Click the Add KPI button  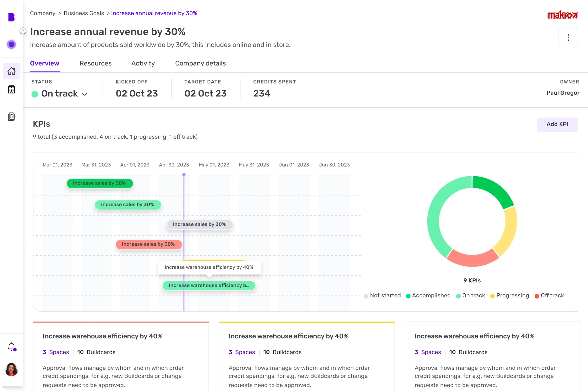[557, 124]
